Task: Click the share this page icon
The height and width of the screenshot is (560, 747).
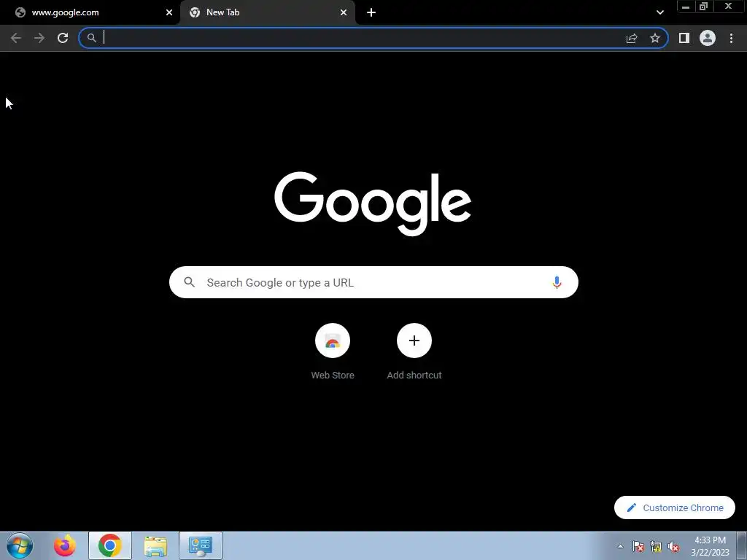Action: 632,38
